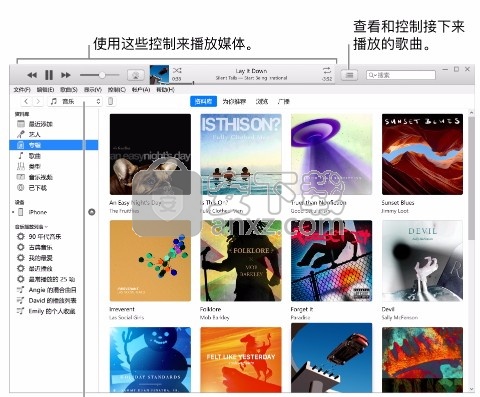Image resolution: width=480 pixels, height=397 pixels.
Task: Expand the iPhone device disclosure triangle
Action: (13, 212)
